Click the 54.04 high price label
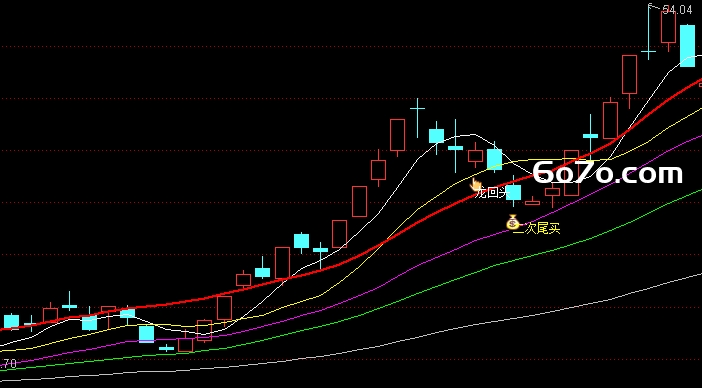The width and height of the screenshot is (702, 388). [x=677, y=9]
